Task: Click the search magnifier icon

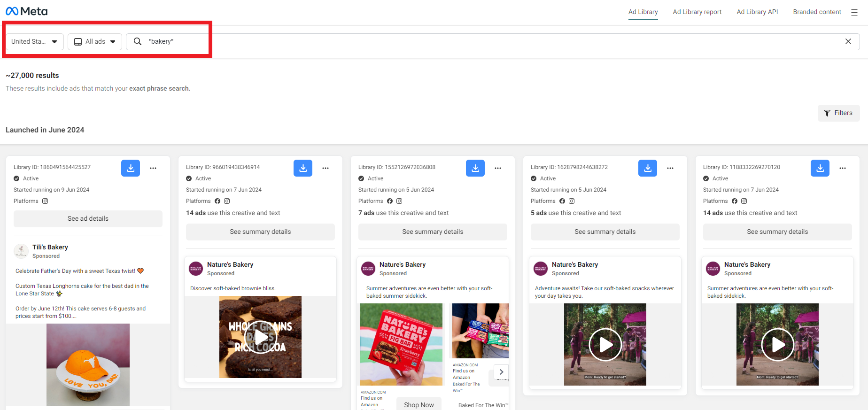Action: (x=138, y=41)
